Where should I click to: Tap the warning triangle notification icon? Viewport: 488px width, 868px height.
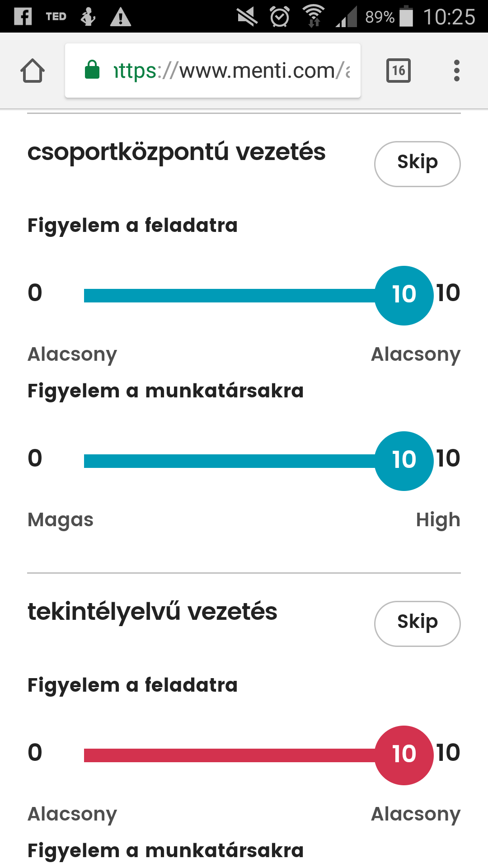click(121, 17)
